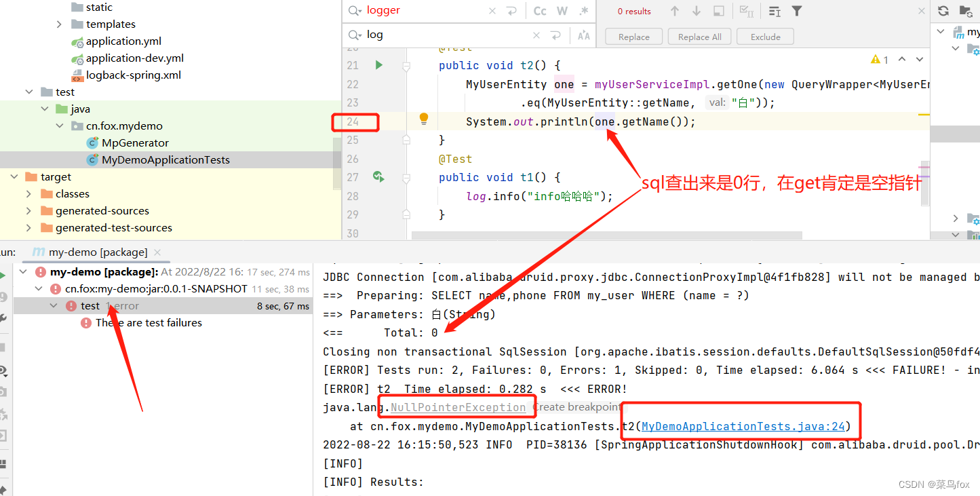Select 'There are test failures' entry
The width and height of the screenshot is (980, 496).
tap(149, 323)
